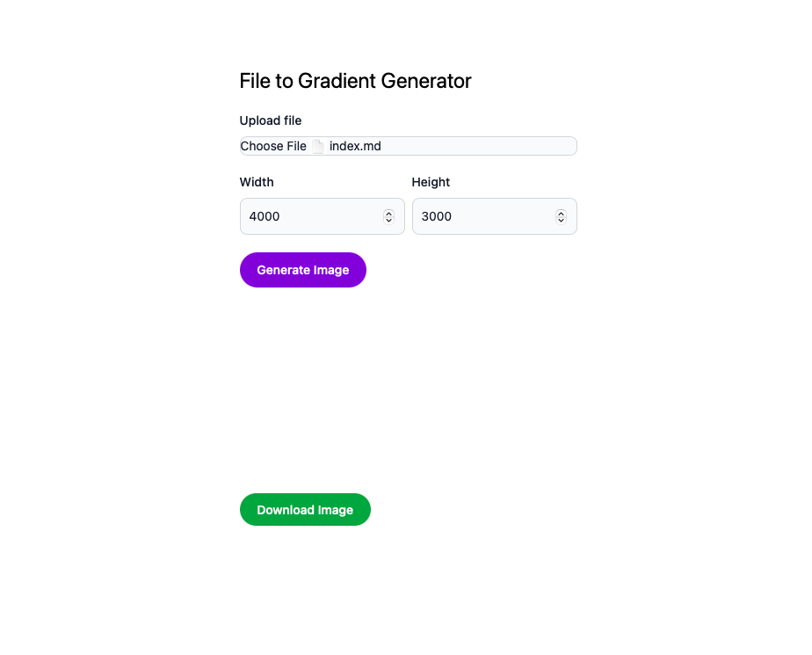Click the File to Gradient Generator heading
Screen dimensions: 812x655
tap(355, 81)
